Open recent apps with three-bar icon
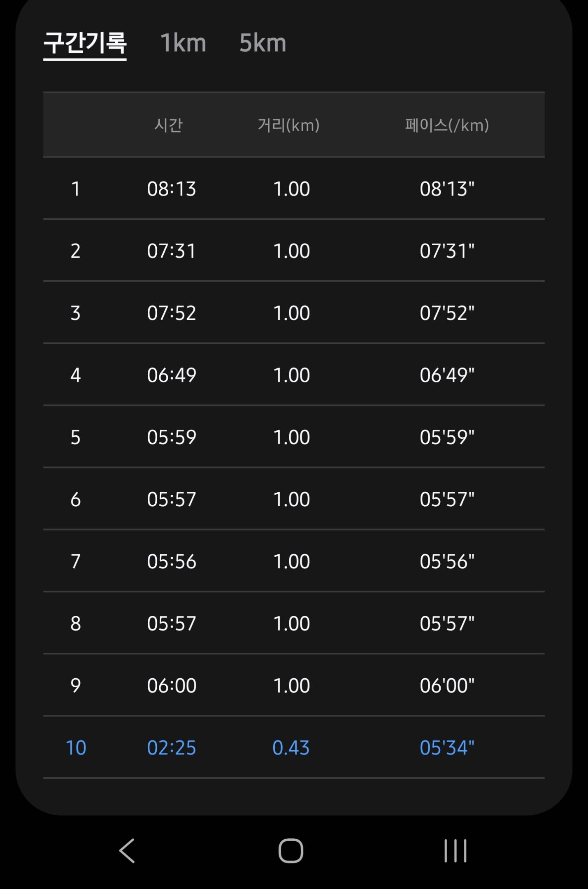The height and width of the screenshot is (889, 588). pos(455,850)
